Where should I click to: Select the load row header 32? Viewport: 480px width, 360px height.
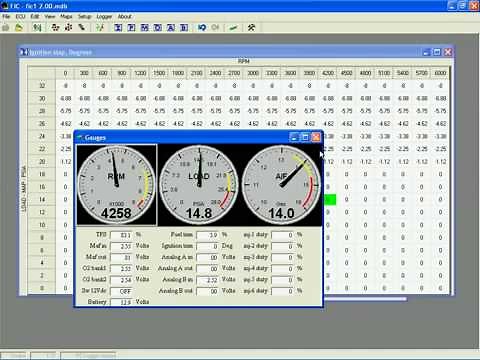click(x=42, y=86)
